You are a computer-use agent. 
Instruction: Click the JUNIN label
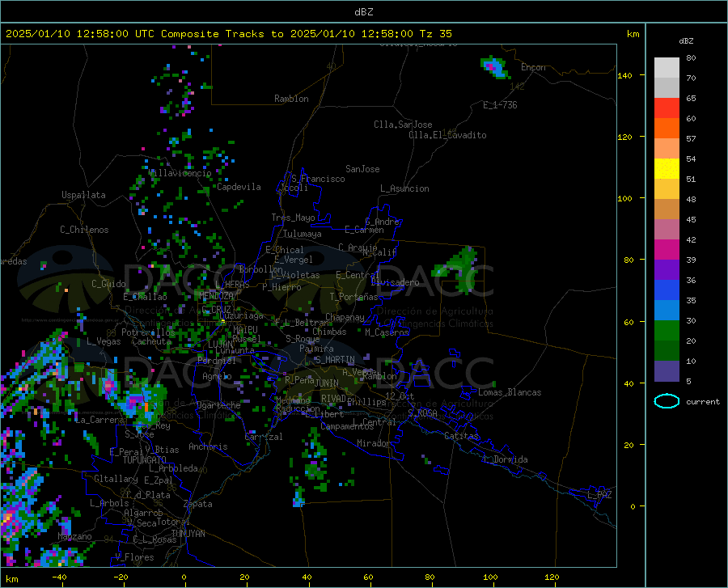327,383
